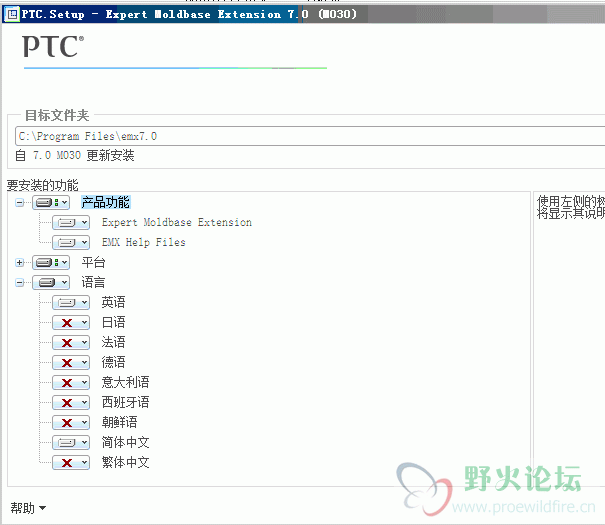Image resolution: width=605 pixels, height=525 pixels.
Task: Open install dropdown for EMX Help Files
Action: click(71, 243)
